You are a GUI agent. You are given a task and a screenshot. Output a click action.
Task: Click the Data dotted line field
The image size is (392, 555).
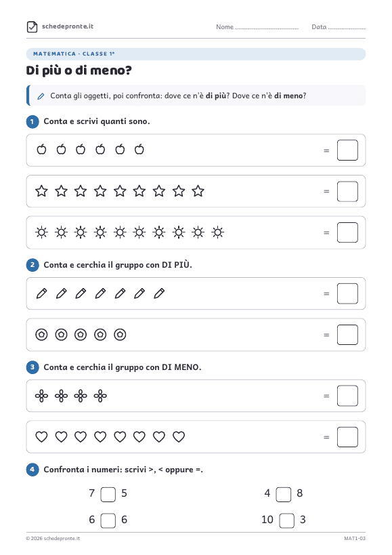coord(347,28)
